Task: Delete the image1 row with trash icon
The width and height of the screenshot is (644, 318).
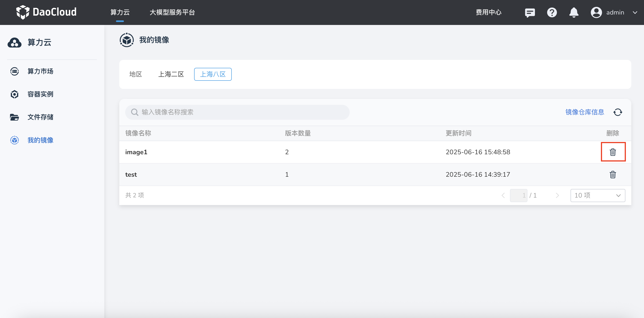Action: 612,152
